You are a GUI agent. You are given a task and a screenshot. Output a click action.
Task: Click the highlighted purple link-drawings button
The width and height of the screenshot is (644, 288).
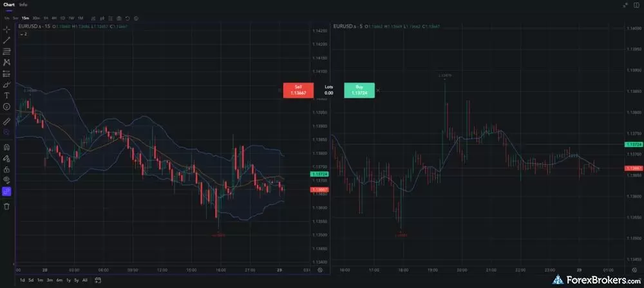[6, 191]
